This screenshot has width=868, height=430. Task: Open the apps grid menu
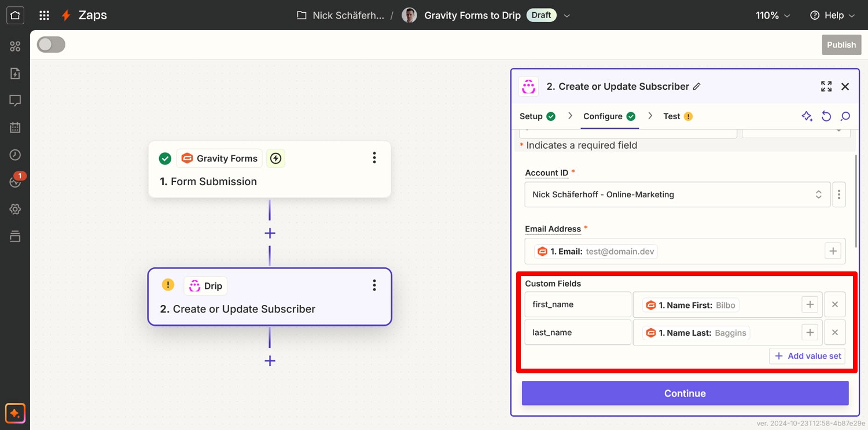pyautogui.click(x=44, y=16)
